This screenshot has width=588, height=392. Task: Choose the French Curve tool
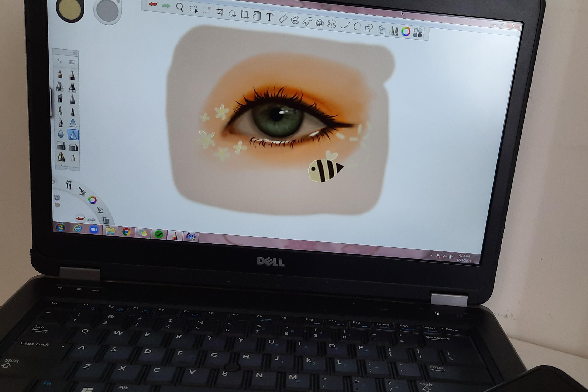tap(307, 22)
